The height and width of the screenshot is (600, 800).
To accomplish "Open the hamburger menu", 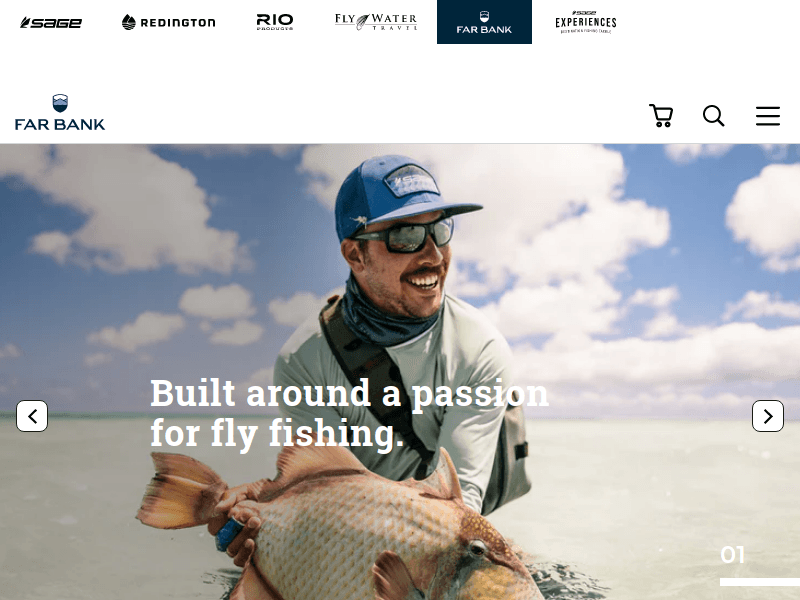I will point(768,116).
